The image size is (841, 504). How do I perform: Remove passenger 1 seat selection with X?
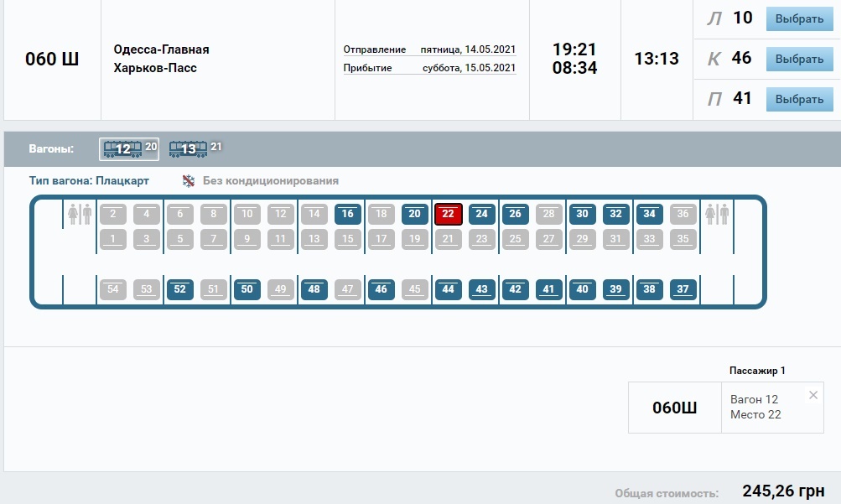[812, 395]
